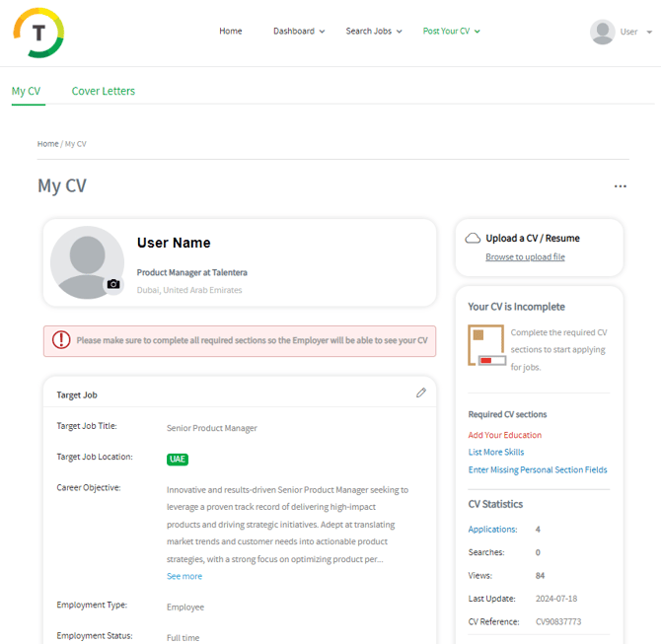Open the Post Your CV dropdown

[x=451, y=32]
